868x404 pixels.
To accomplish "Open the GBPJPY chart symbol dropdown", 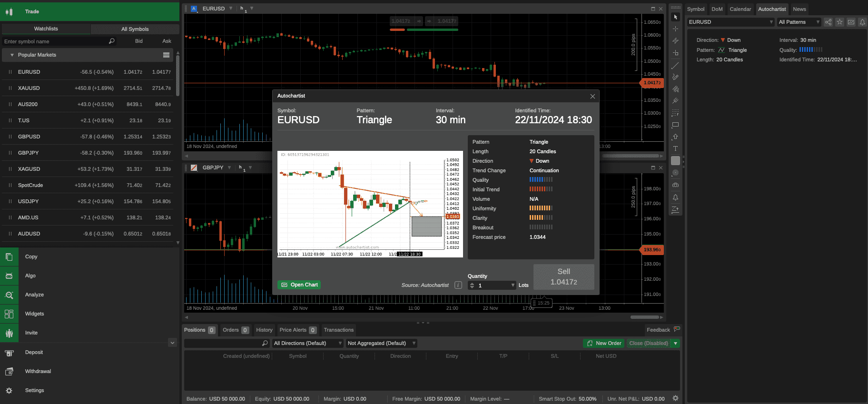I will 229,168.
